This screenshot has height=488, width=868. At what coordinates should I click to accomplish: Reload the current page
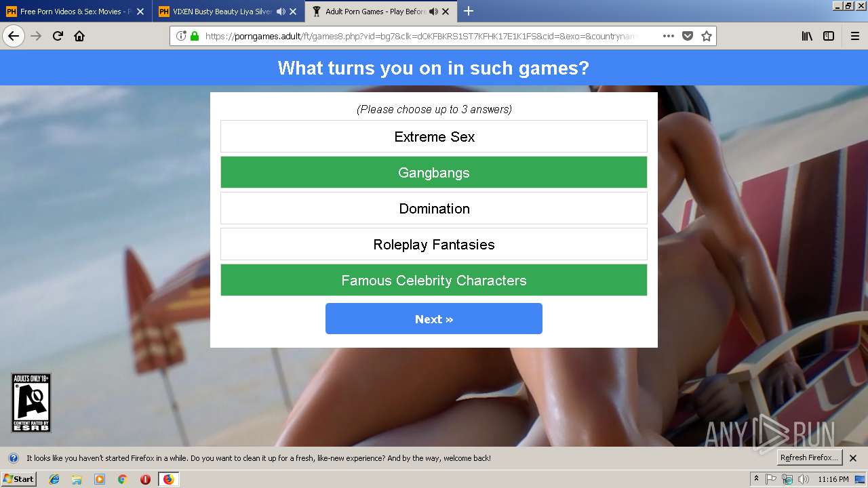tap(58, 36)
